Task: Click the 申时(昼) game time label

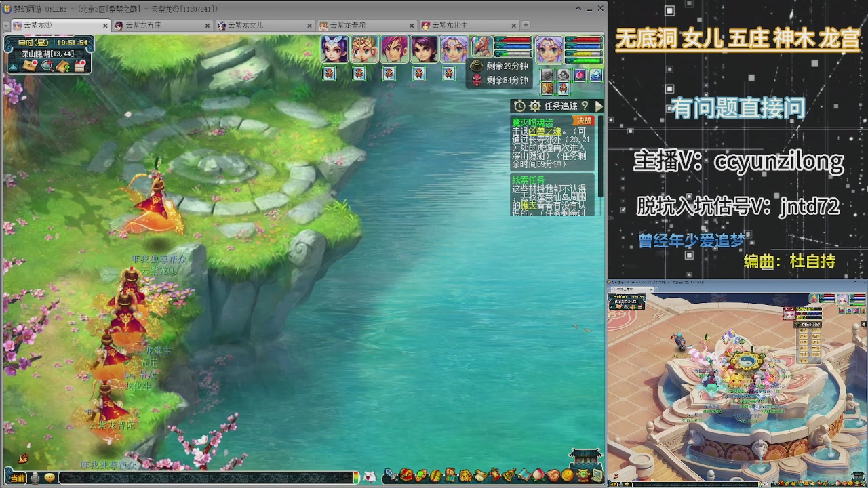Action: 32,43
